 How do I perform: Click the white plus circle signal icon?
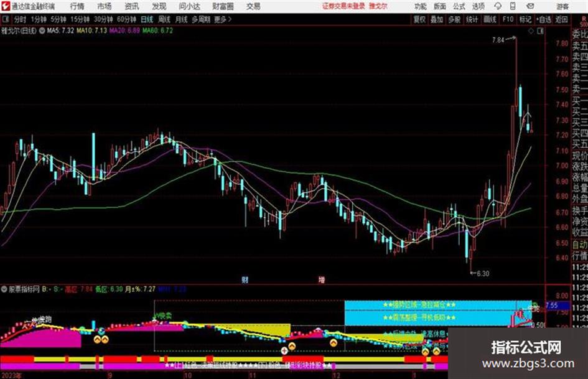click(284, 351)
